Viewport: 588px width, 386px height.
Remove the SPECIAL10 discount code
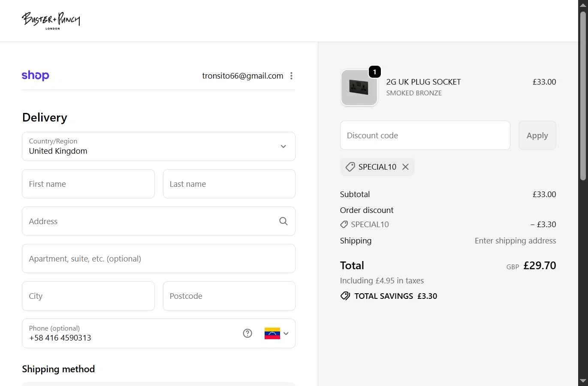(x=405, y=167)
